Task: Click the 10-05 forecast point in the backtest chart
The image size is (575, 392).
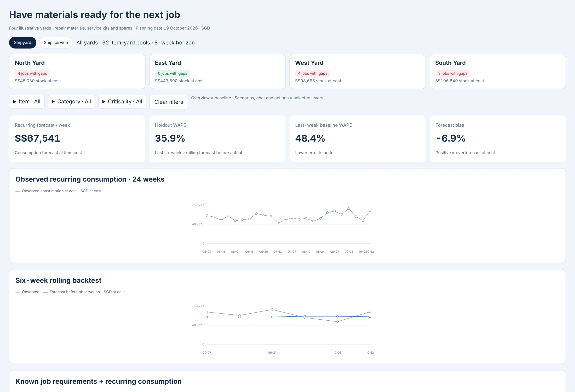Action: pyautogui.click(x=337, y=316)
